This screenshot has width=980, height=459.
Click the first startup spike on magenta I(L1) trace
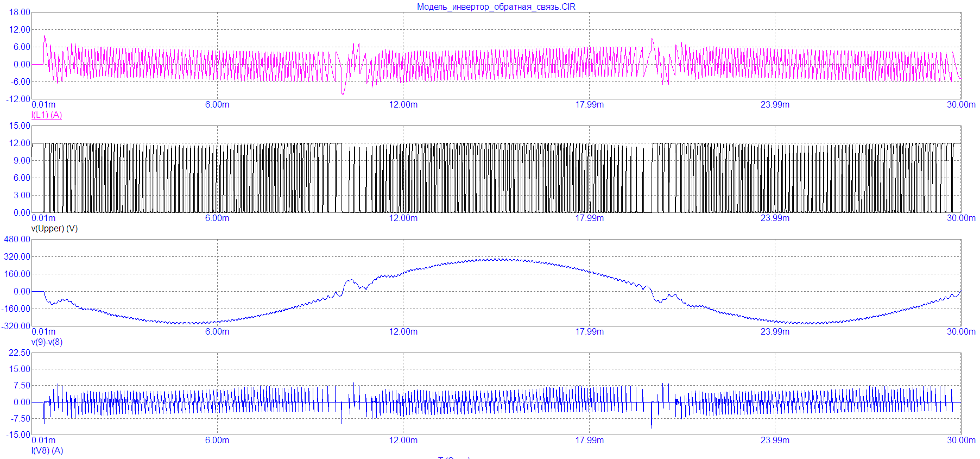[x=45, y=37]
